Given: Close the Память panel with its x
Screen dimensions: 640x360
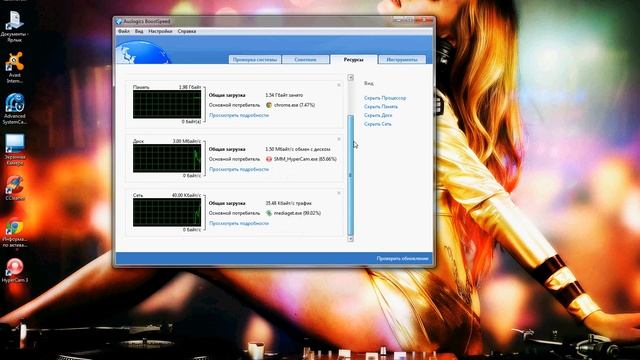Looking at the screenshot, I should click(339, 85).
